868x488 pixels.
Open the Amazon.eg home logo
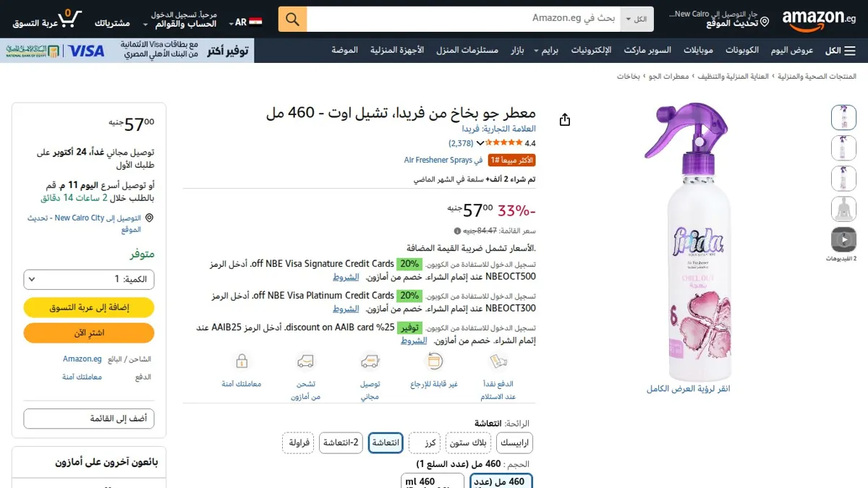[819, 20]
